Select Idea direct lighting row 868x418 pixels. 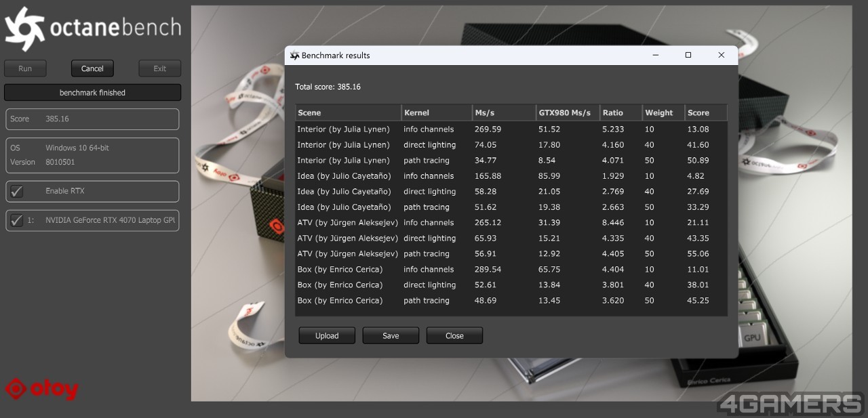click(x=511, y=191)
